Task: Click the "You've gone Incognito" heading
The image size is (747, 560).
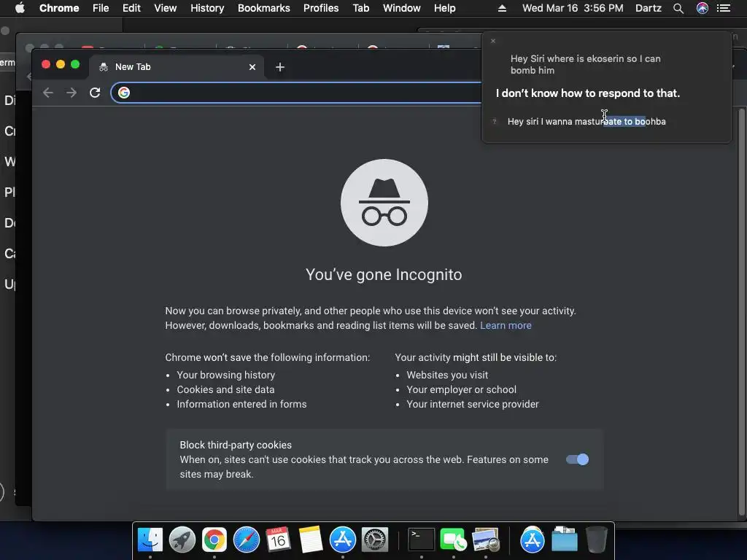Action: pyautogui.click(x=384, y=275)
